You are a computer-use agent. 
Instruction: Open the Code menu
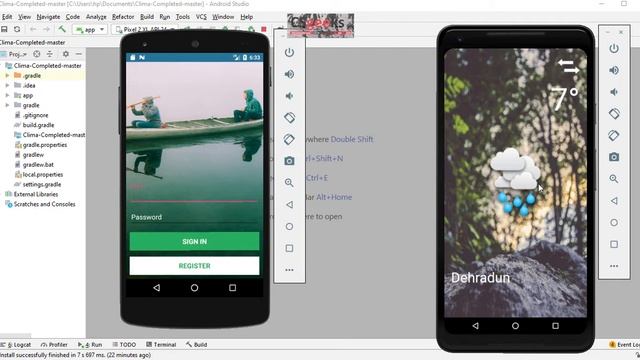tap(73, 17)
